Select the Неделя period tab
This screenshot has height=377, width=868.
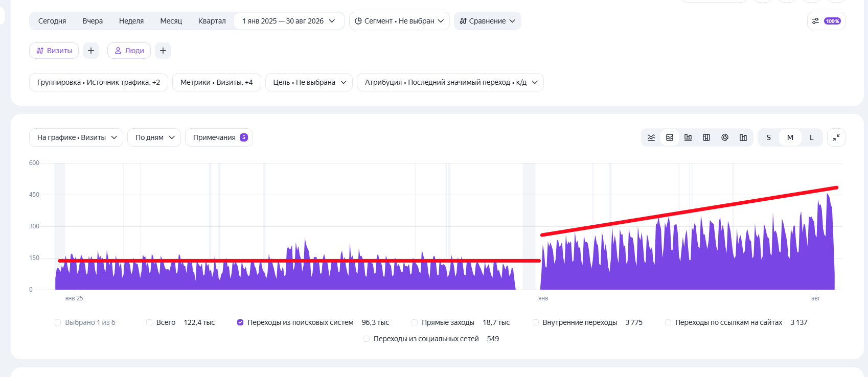tap(131, 21)
